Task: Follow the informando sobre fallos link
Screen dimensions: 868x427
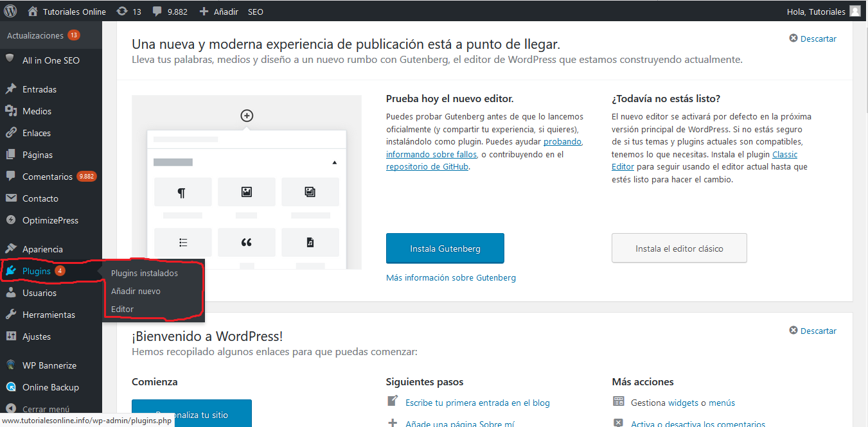Action: point(431,154)
